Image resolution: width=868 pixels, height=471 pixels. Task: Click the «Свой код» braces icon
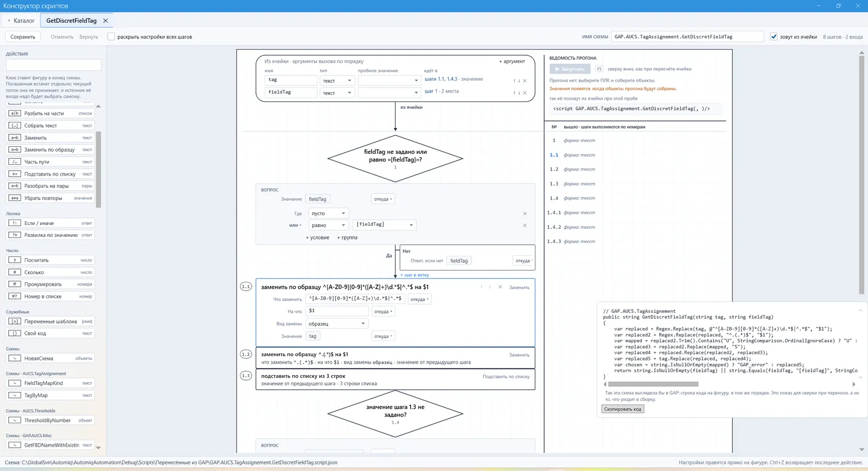pyautogui.click(x=15, y=333)
